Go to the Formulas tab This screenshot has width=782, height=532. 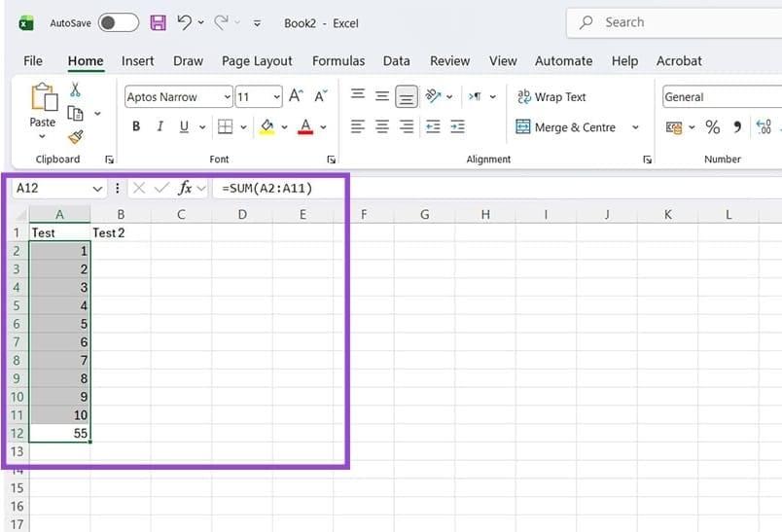338,61
